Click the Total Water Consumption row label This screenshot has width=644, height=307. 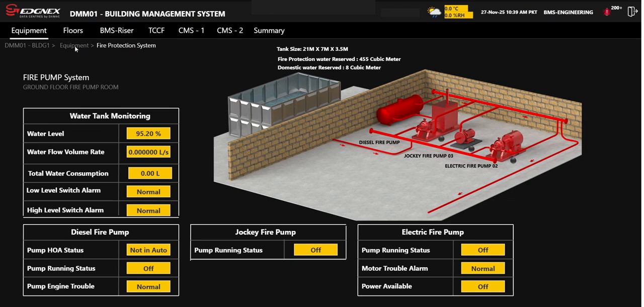point(68,173)
